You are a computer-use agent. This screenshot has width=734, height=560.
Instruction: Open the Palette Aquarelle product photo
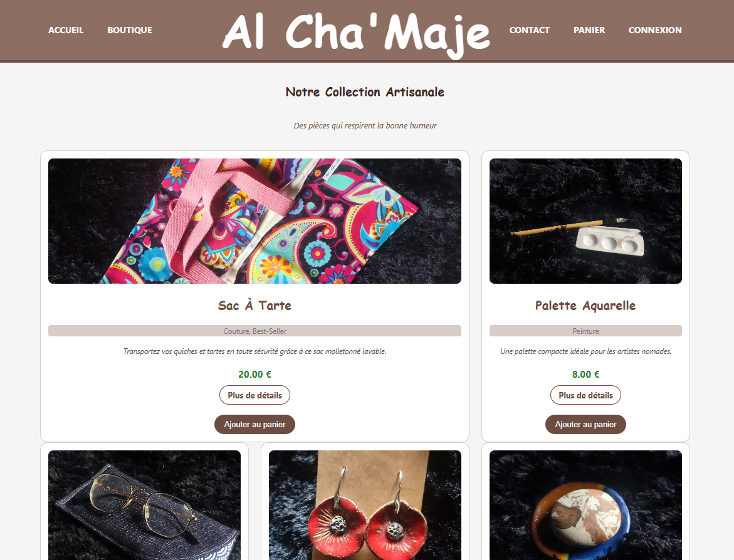click(x=585, y=221)
